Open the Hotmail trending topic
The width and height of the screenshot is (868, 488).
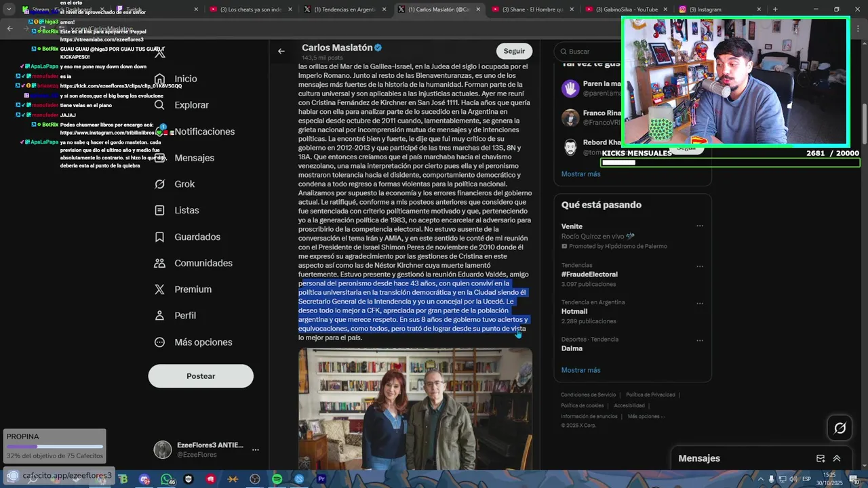[x=574, y=312]
